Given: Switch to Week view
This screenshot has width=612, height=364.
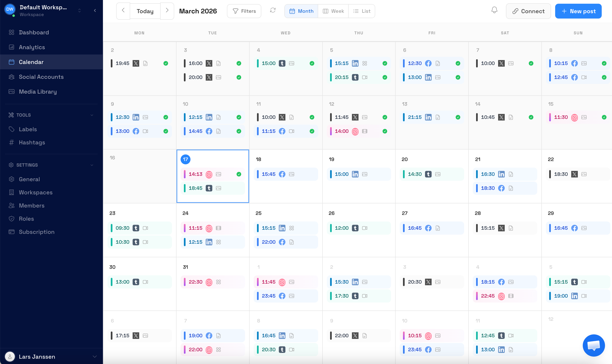Looking at the screenshot, I should click(x=333, y=11).
